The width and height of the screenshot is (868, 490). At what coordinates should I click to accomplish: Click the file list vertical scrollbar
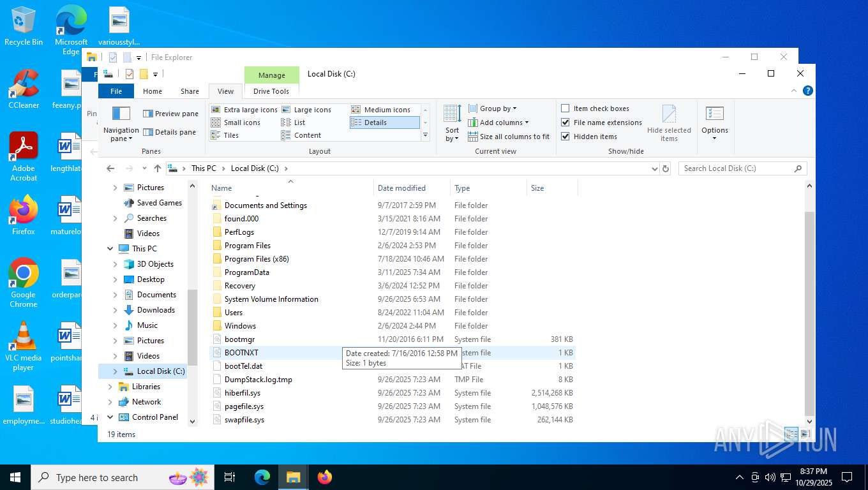click(x=810, y=313)
